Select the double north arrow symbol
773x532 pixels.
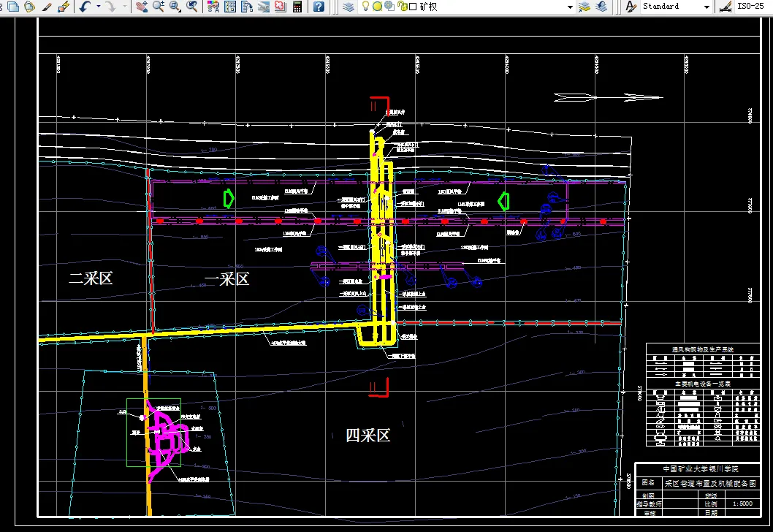pos(609,98)
